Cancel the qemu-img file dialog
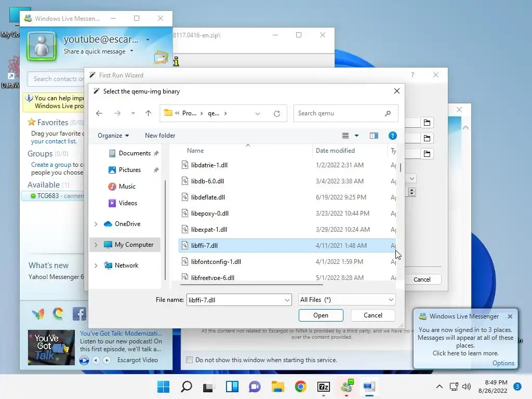Viewport: 532px width, 399px height. pos(373,315)
